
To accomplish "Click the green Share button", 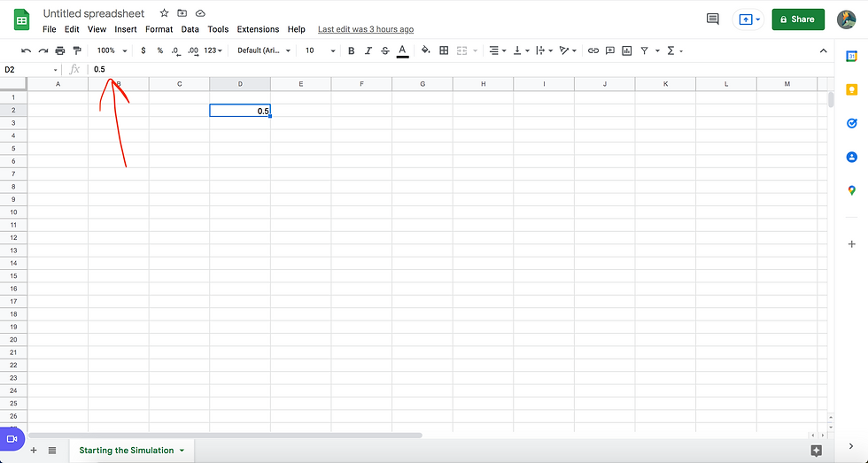I will tap(798, 19).
